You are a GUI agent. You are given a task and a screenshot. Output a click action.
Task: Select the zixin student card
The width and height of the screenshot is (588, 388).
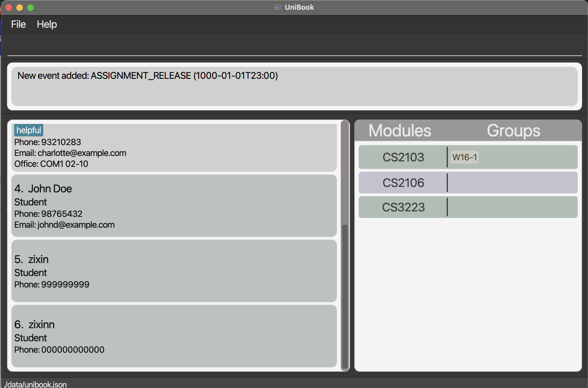174,271
